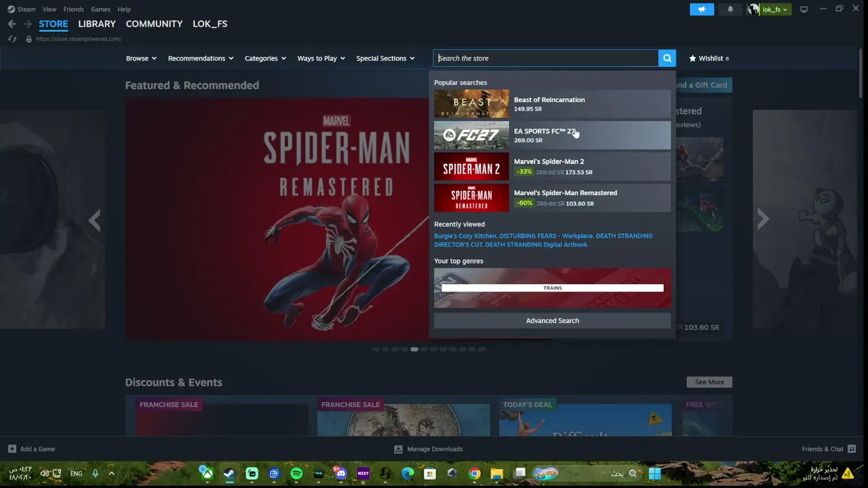Click the plus icon next to Add a Game

coord(12,449)
